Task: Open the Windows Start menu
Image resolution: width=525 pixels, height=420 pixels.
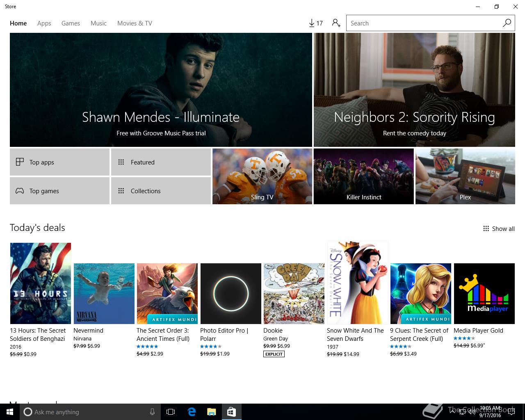Action: 10,412
